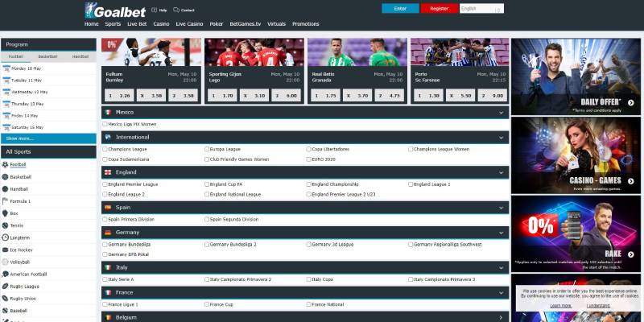Click calendar icon for Wednesday 12 May
Viewport: 644px width, 322px height.
click(6, 92)
